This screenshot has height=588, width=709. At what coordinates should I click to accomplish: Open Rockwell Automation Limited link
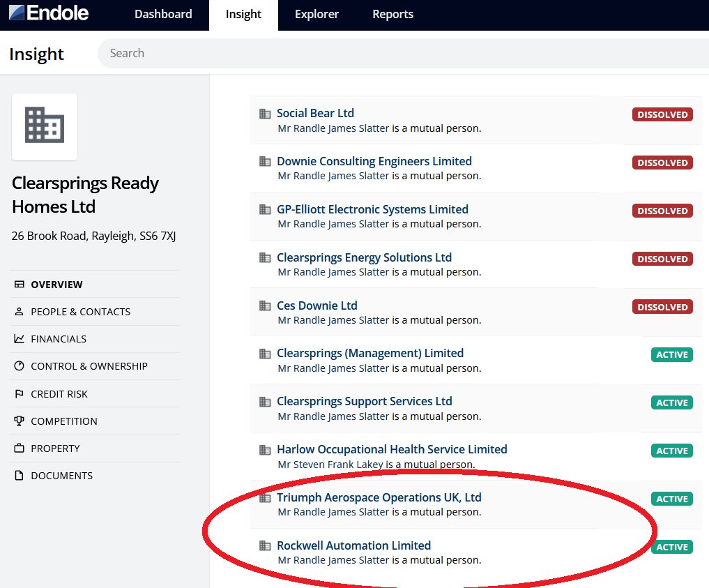click(x=353, y=545)
